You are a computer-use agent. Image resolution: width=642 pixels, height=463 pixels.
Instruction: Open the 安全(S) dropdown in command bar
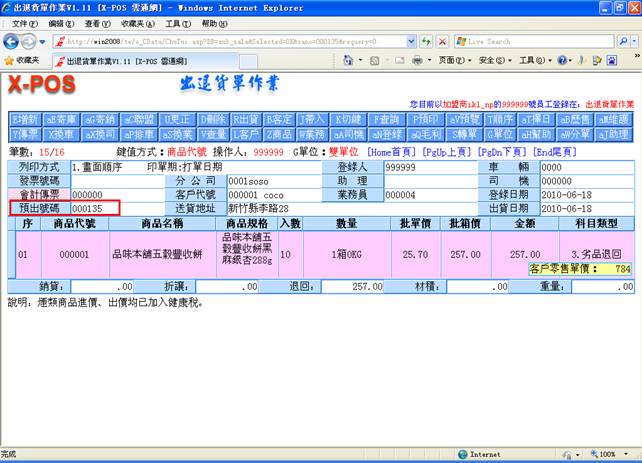491,61
